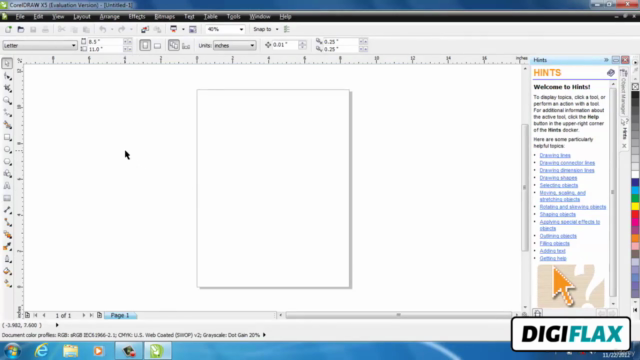Select the Parallel Dimension tool
This screenshot has width=640, height=360.
[x=7, y=210]
